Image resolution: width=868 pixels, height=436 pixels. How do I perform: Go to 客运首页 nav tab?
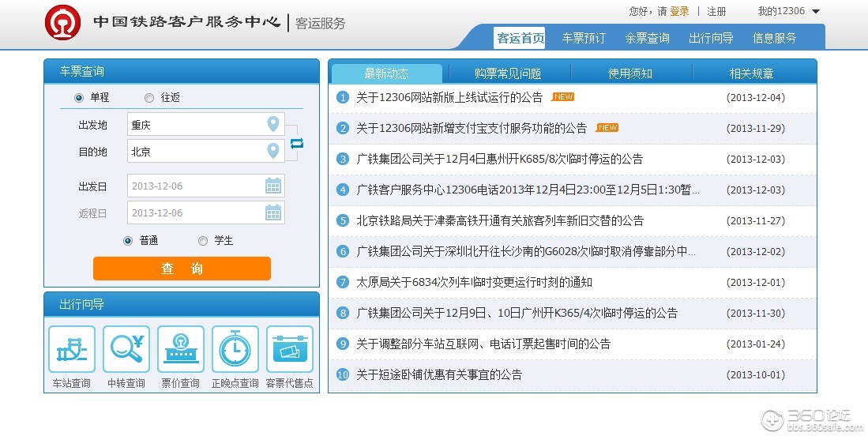(x=520, y=38)
